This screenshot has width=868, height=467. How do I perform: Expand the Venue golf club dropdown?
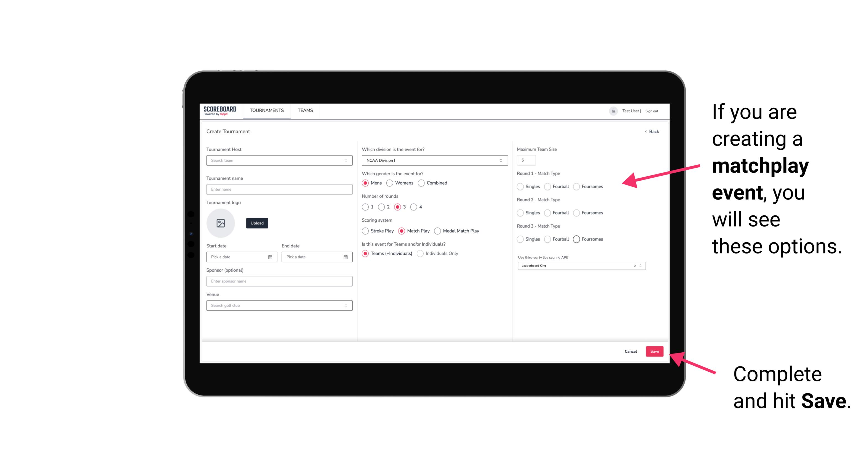point(345,305)
